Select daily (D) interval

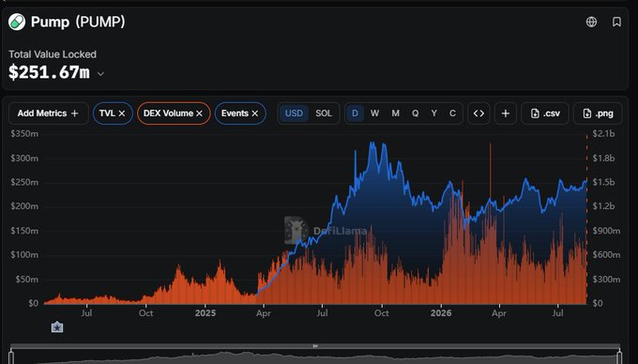(355, 114)
